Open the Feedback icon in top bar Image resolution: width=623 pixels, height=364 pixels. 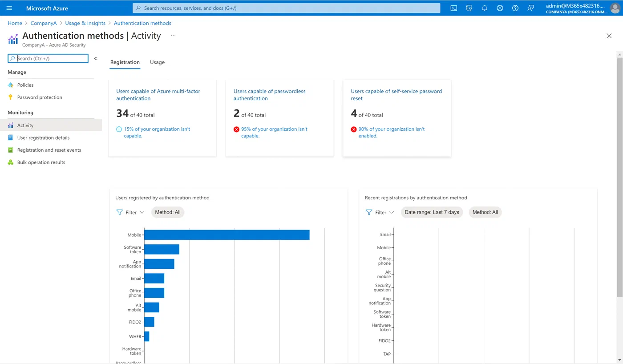click(530, 8)
